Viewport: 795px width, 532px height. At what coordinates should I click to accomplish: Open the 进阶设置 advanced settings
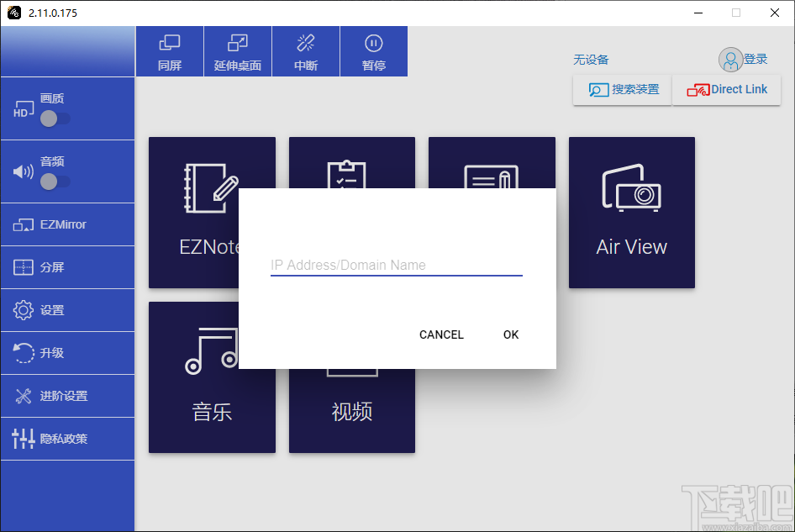click(67, 396)
